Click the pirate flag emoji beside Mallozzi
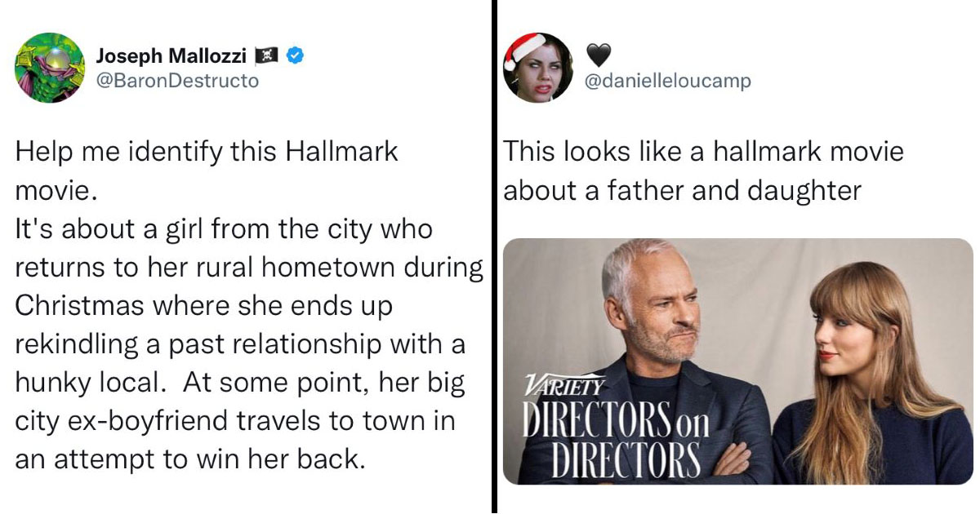 (x=266, y=56)
